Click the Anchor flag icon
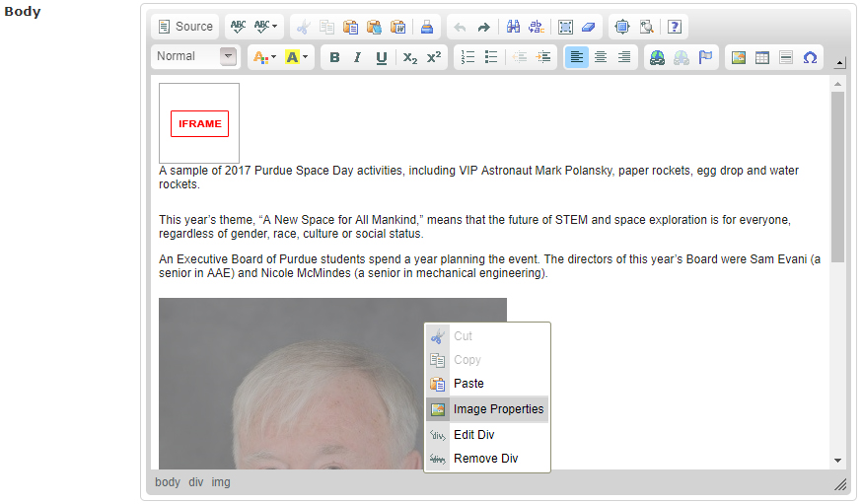Viewport: 862px width, 504px height. 705,57
